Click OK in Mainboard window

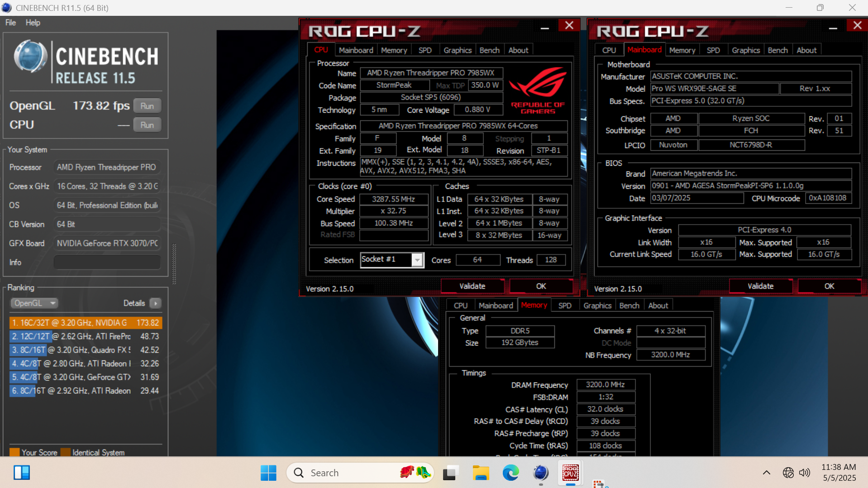pyautogui.click(x=829, y=286)
